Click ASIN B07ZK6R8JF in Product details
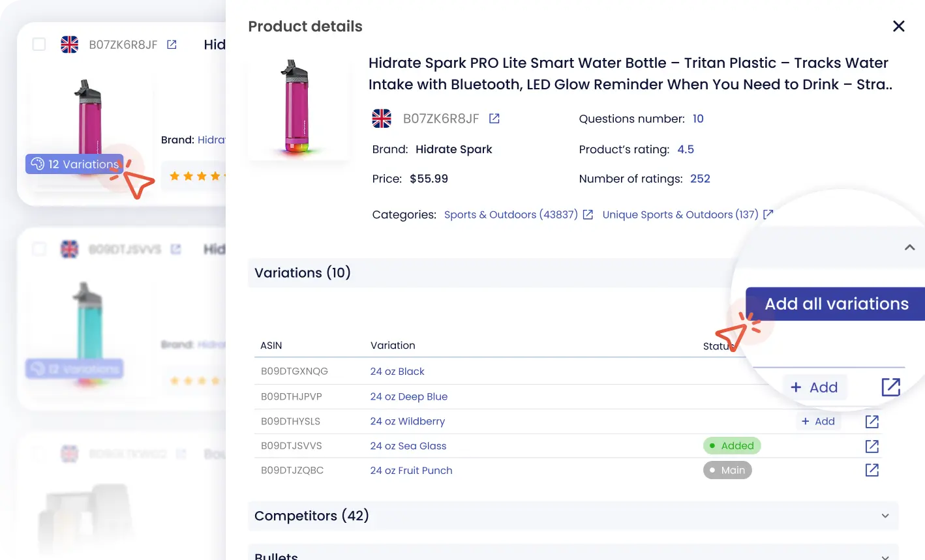Viewport: 925px width, 560px height. (x=441, y=119)
